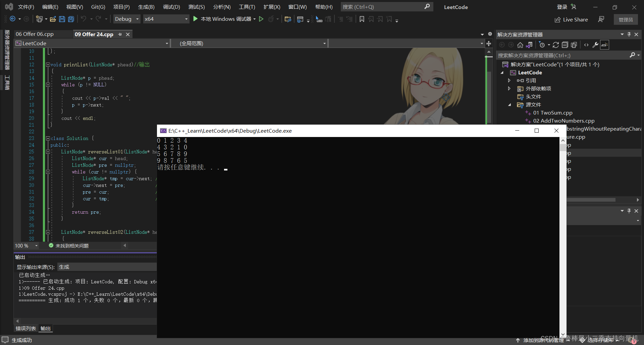Image resolution: width=644 pixels, height=345 pixels.
Task: Expand the 引用 tree node
Action: (x=509, y=80)
